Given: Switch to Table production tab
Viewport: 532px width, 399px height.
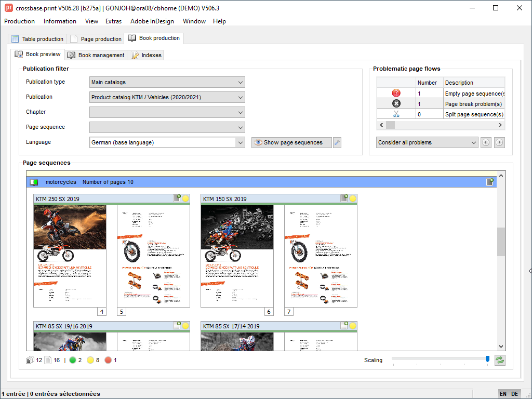Looking at the screenshot, I should [x=37, y=39].
